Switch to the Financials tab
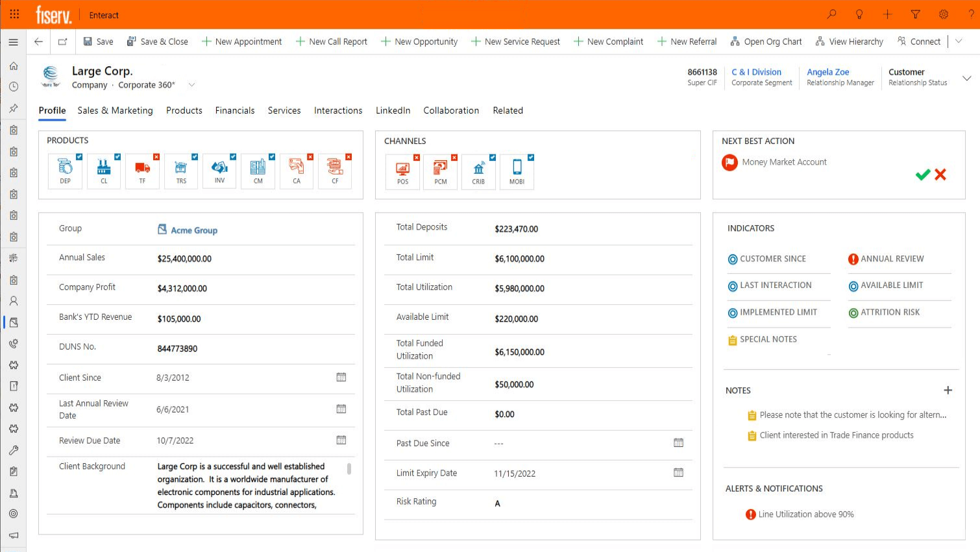The height and width of the screenshot is (552, 980). click(235, 110)
